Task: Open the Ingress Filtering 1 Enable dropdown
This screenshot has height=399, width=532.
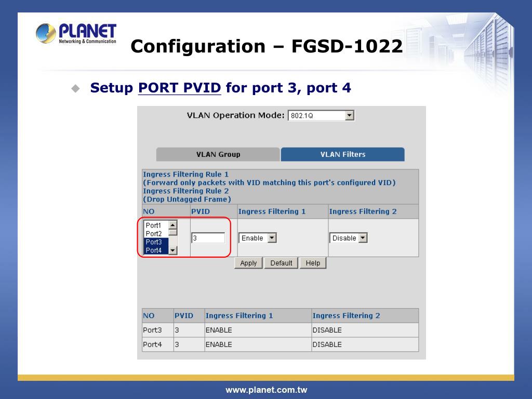Action: (x=258, y=238)
